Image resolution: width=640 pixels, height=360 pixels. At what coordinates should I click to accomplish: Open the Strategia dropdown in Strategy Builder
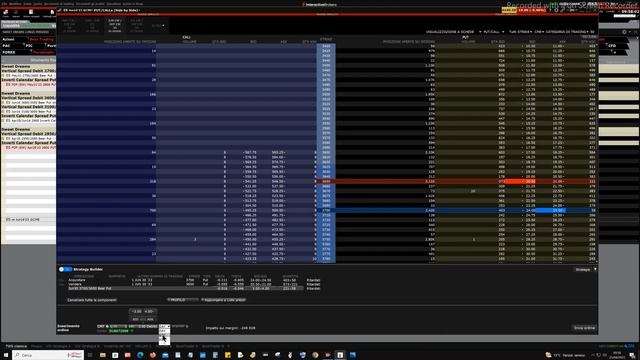point(585,269)
